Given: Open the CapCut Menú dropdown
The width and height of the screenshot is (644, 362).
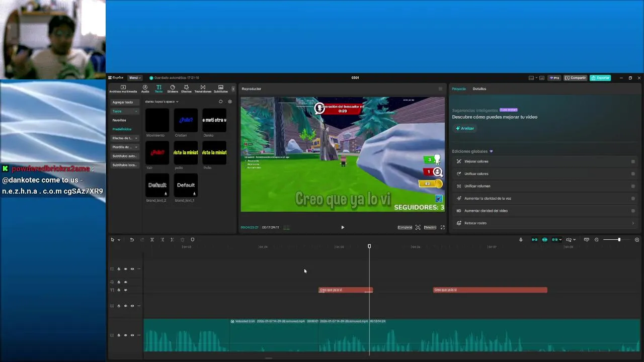Looking at the screenshot, I should (x=134, y=78).
